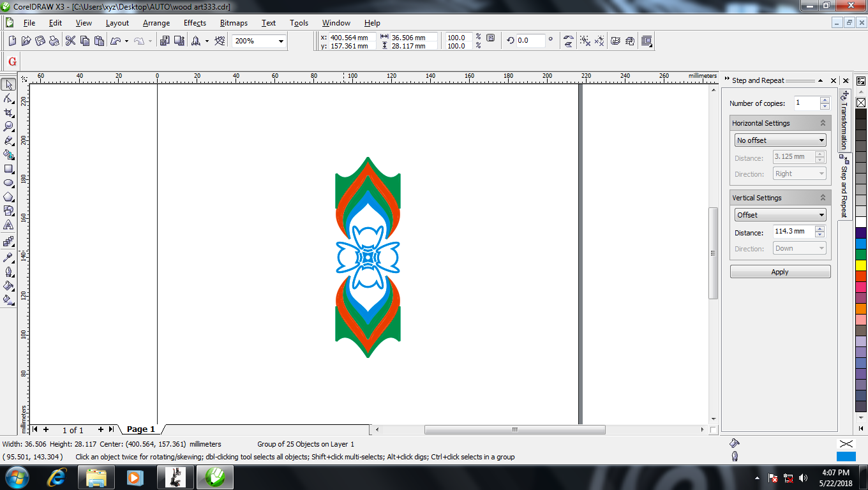The height and width of the screenshot is (490, 868).
Task: Click the red G macro icon
Action: point(12,62)
